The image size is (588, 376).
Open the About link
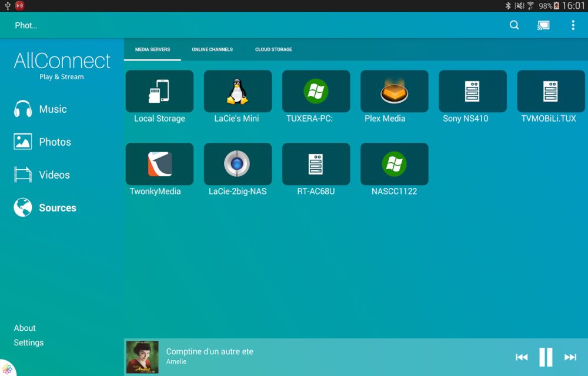coord(25,328)
